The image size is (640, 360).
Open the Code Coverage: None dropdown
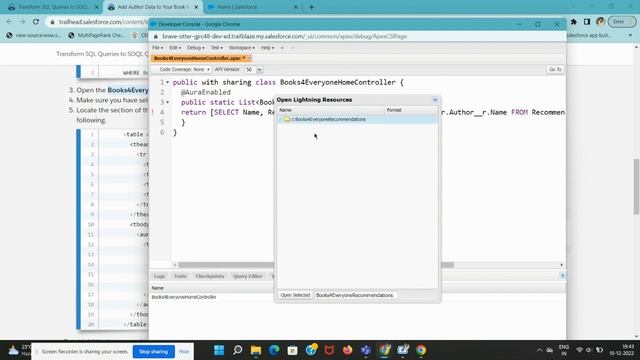[x=184, y=69]
